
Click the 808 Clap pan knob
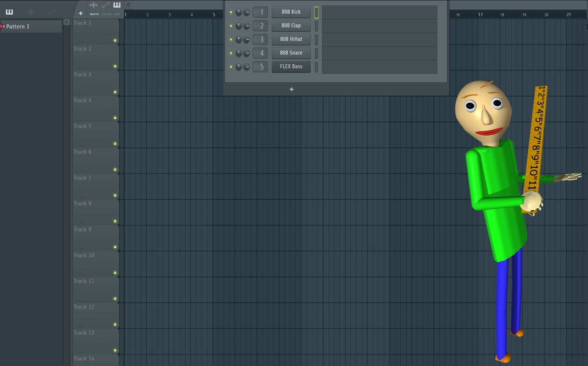[x=239, y=26]
